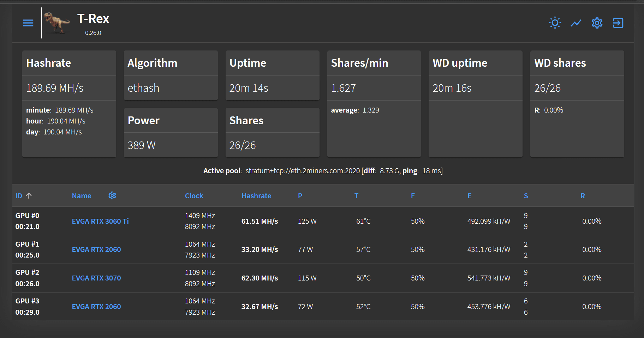Viewport: 644px width, 338px height.
Task: Click the power value 389 W
Action: [142, 145]
